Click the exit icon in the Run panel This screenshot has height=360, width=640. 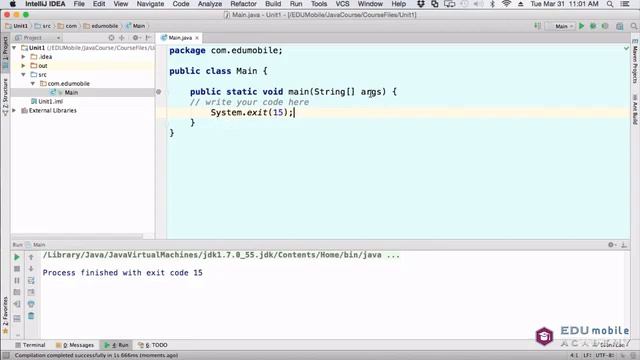(x=17, y=304)
